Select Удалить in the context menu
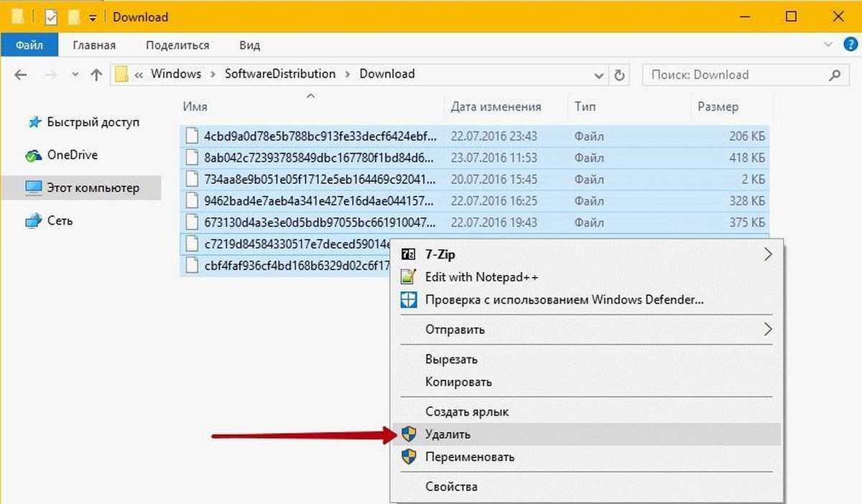 point(448,434)
